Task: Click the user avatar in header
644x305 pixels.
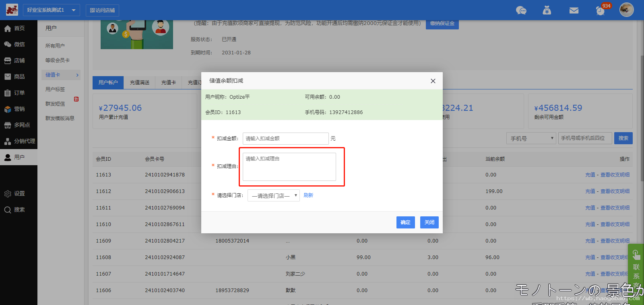Action: [x=626, y=9]
